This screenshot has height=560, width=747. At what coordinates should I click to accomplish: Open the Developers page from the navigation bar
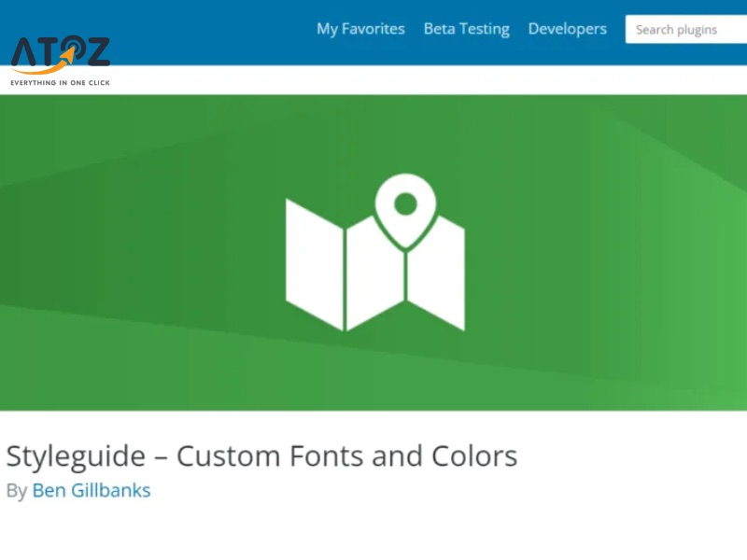pos(568,29)
